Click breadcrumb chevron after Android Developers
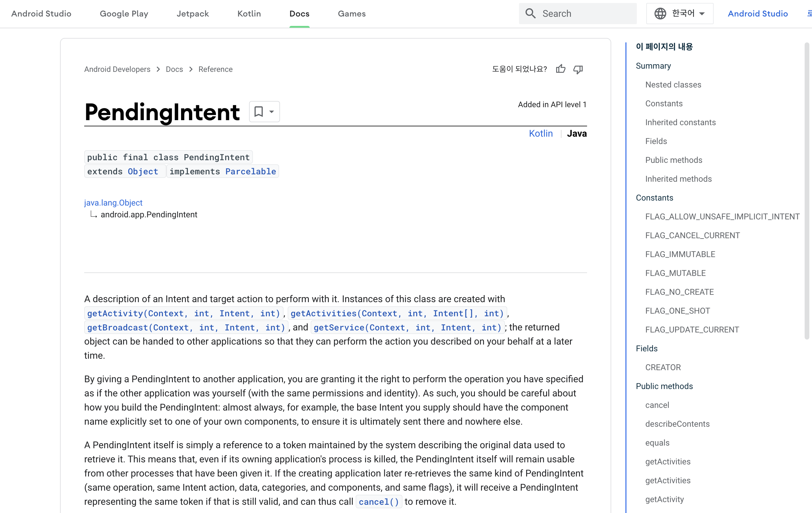The image size is (812, 513). tap(158, 69)
